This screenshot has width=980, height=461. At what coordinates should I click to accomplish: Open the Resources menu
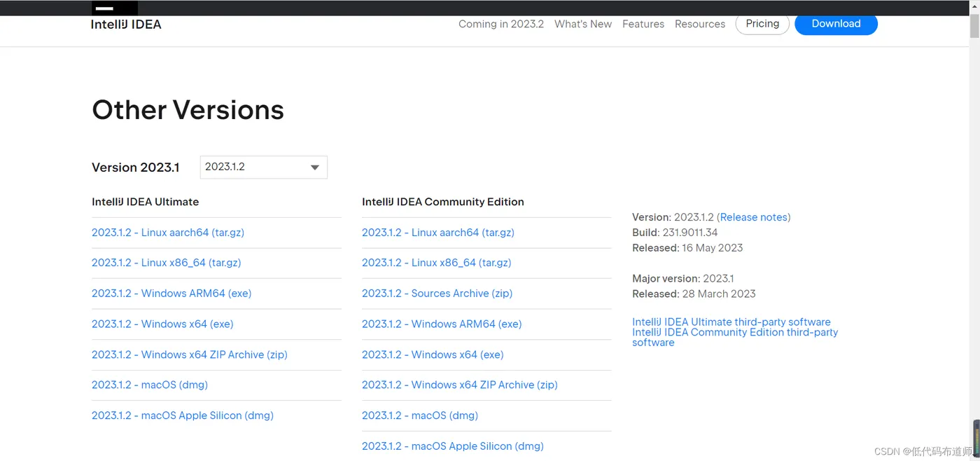point(700,24)
